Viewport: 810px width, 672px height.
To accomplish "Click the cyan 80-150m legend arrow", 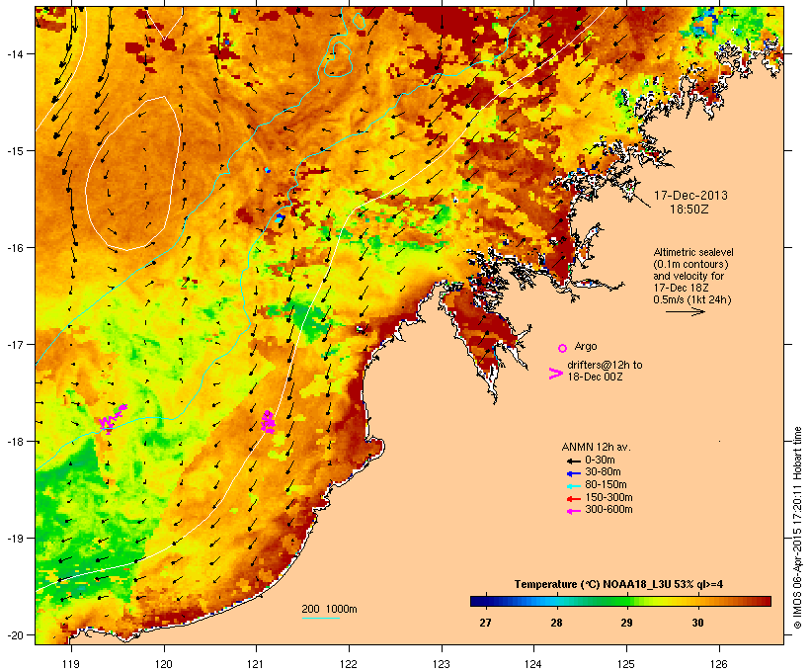I will click(574, 486).
